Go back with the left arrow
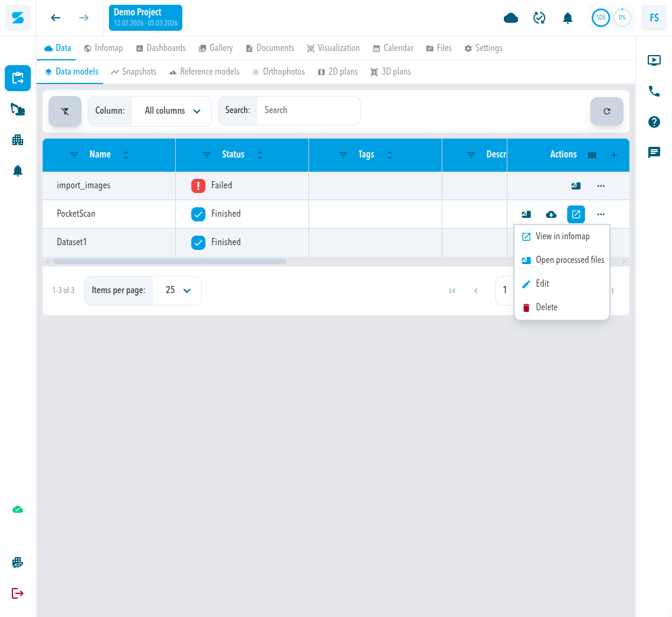The image size is (672, 617). [56, 18]
